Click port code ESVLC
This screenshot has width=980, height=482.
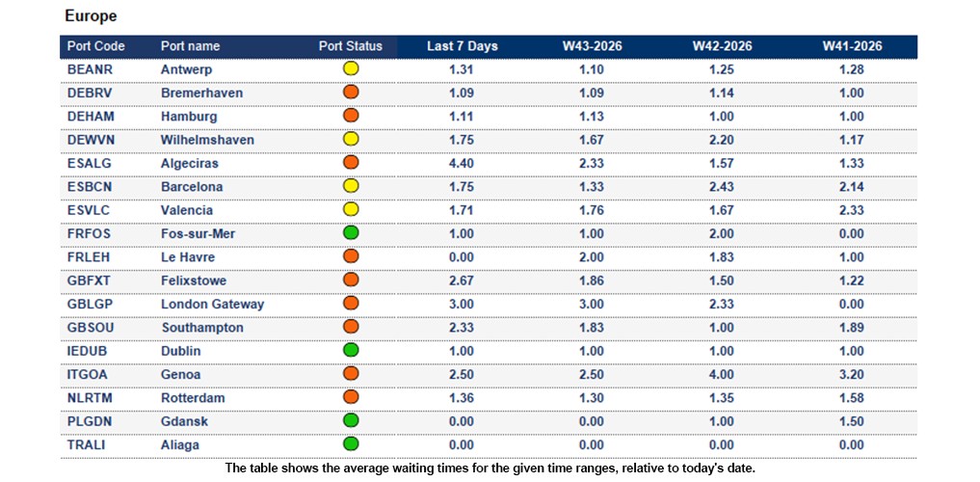coord(89,211)
